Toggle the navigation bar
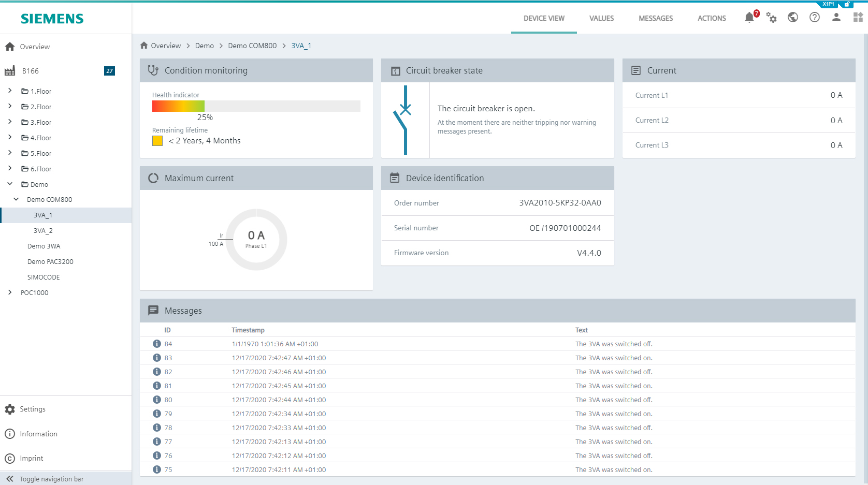The width and height of the screenshot is (868, 485). pos(66,479)
